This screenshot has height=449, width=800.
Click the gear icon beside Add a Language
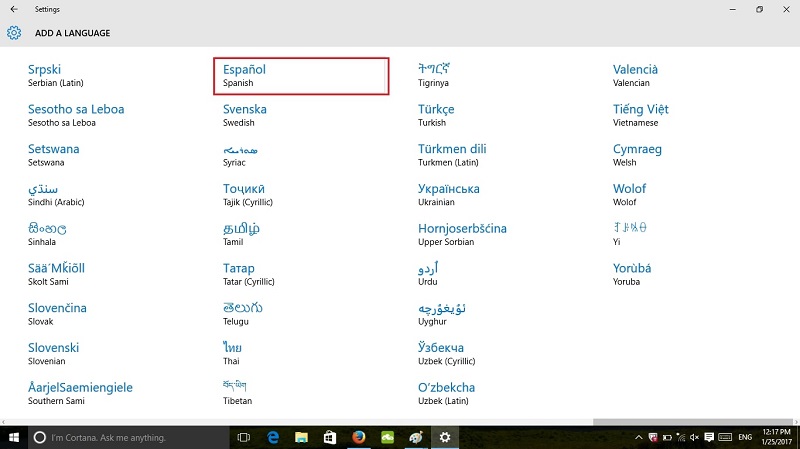coord(14,33)
